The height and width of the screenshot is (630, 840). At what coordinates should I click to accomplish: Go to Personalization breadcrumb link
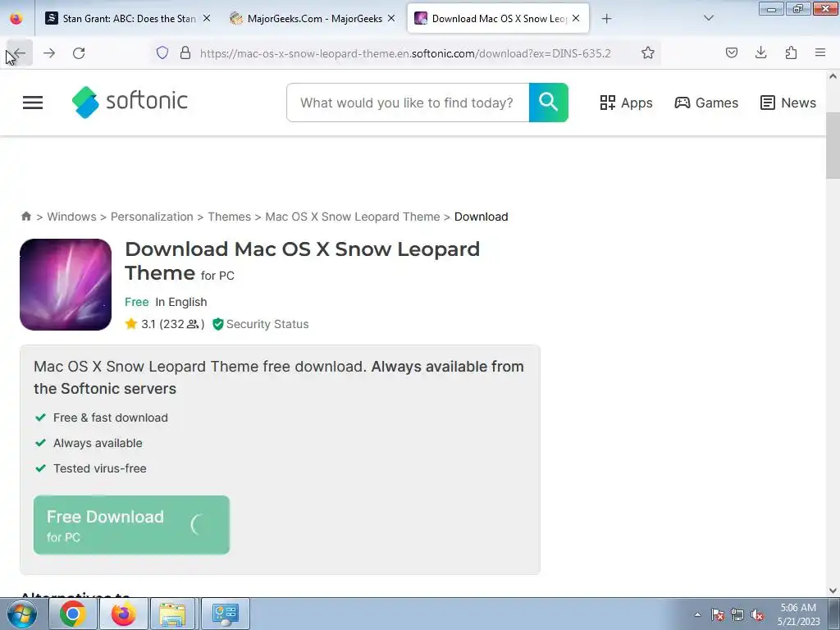click(x=152, y=217)
